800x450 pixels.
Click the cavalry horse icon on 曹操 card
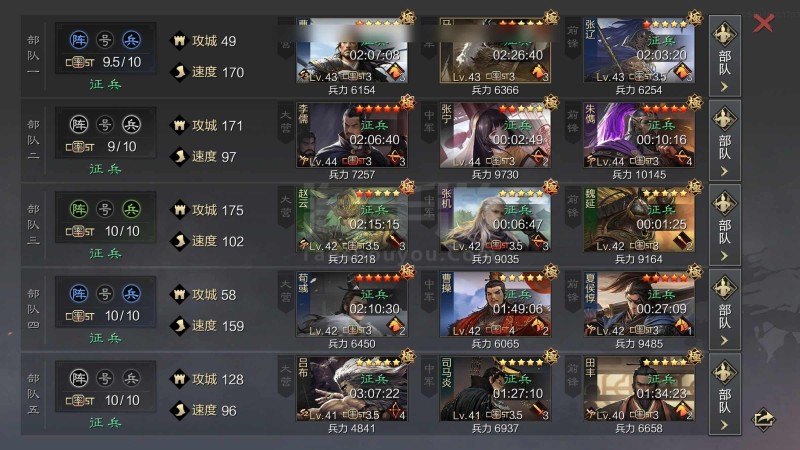coord(537,324)
